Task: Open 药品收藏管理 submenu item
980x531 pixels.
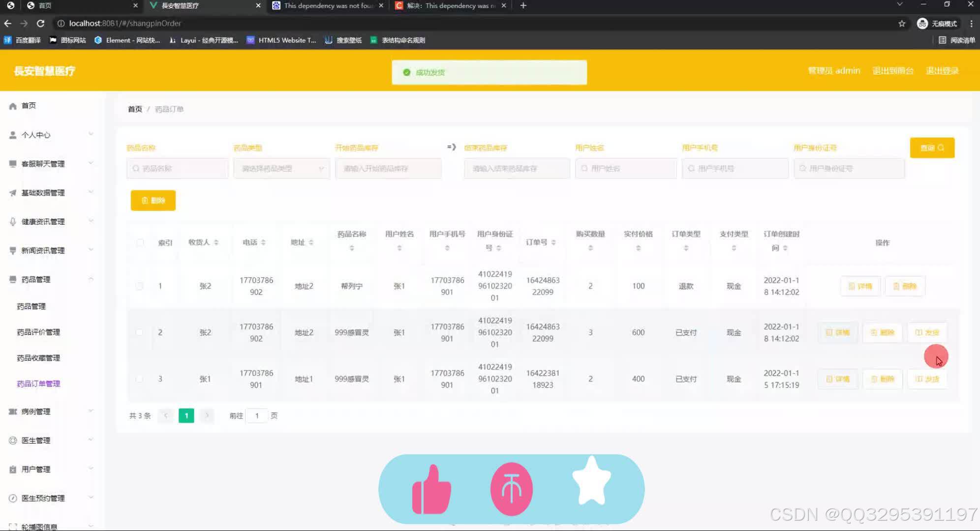Action: pyautogui.click(x=38, y=358)
